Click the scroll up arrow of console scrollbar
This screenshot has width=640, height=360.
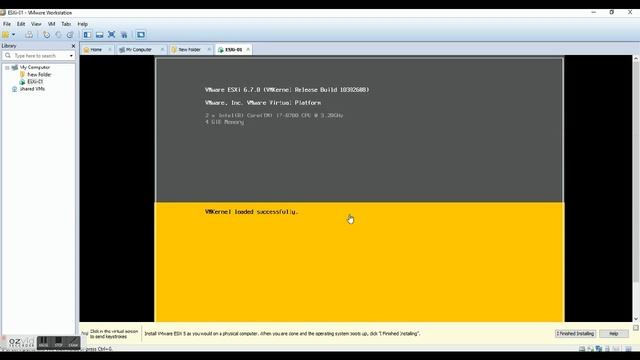coord(636,59)
